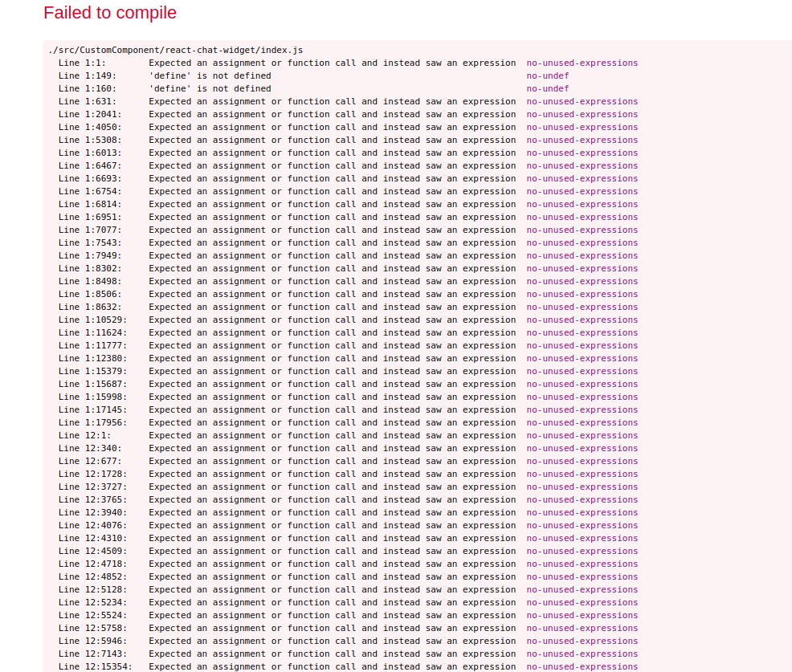The width and height of the screenshot is (792, 672).
Task: Click the "Line 1:6693:" label
Action: (90, 179)
